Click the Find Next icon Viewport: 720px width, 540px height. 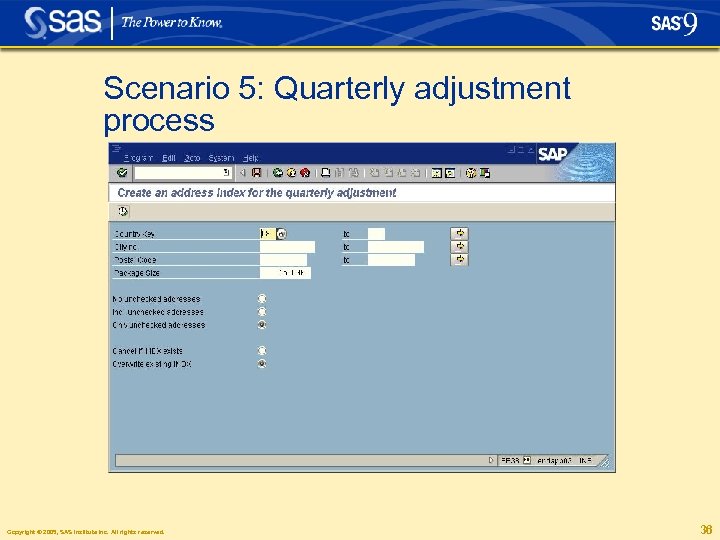pos(353,173)
